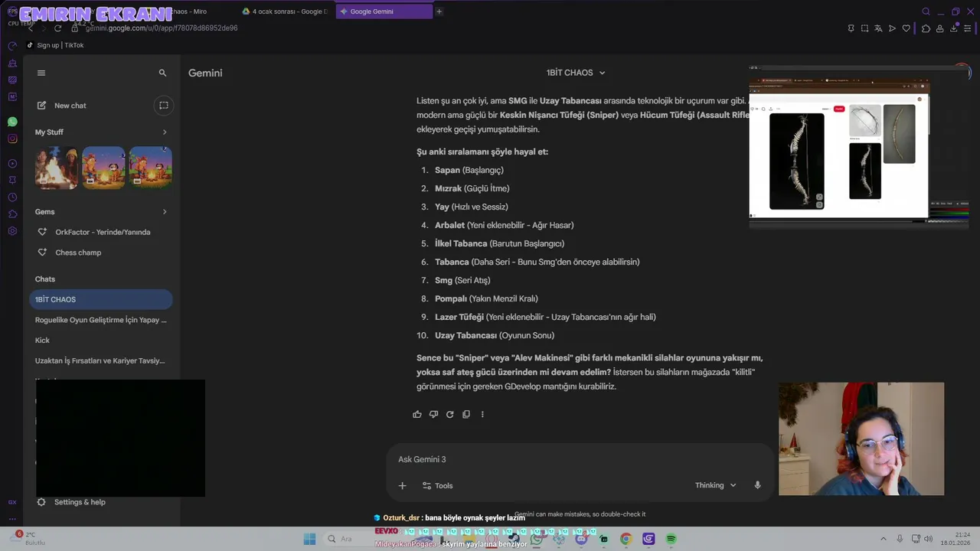980x551 pixels.
Task: Open the Roguelike Oyun Geliştirme chat
Action: (x=101, y=320)
